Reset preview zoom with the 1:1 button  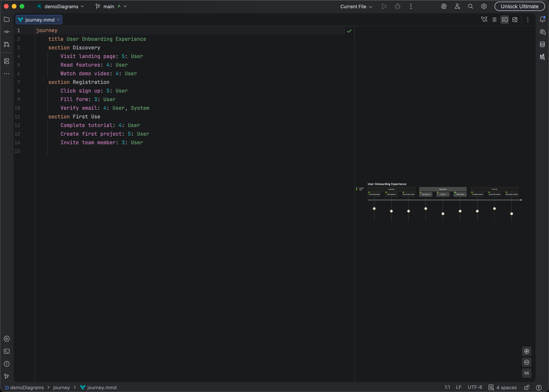(x=526, y=373)
